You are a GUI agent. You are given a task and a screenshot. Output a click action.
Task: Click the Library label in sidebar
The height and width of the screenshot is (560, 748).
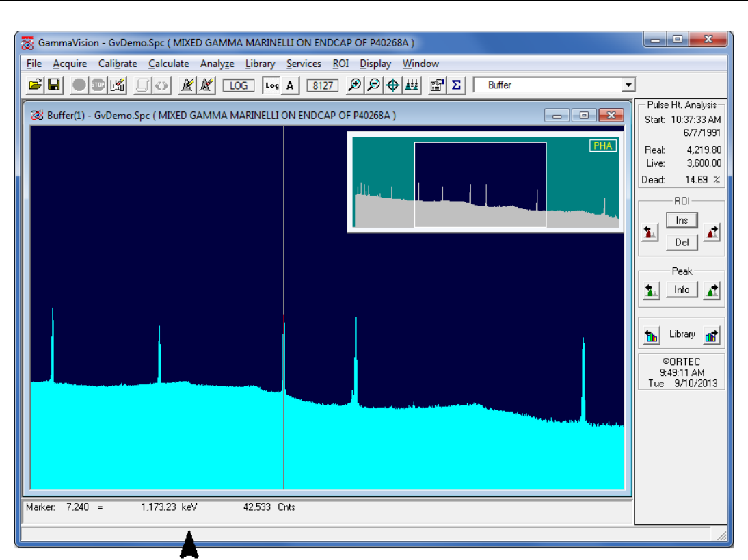[x=682, y=334]
